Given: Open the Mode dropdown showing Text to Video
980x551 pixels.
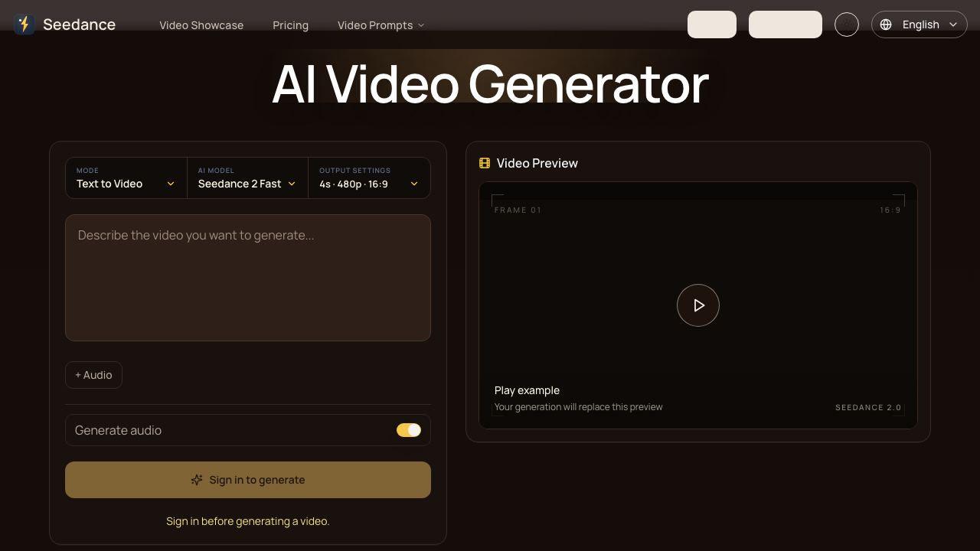Looking at the screenshot, I should pyautogui.click(x=126, y=178).
